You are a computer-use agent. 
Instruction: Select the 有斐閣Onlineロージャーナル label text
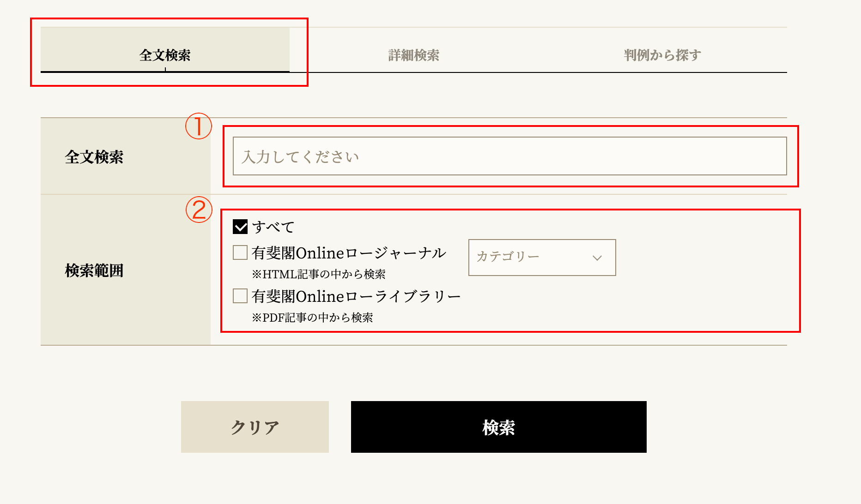pyautogui.click(x=349, y=253)
